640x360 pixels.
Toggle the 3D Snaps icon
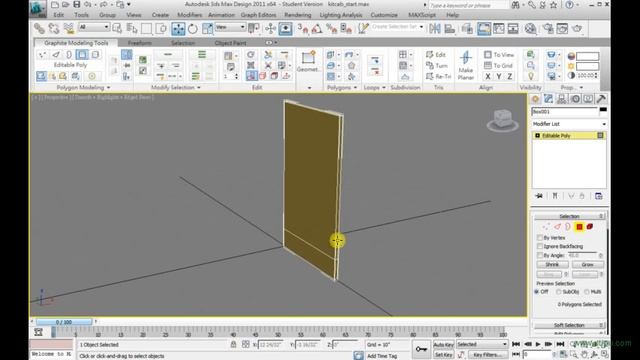pyautogui.click(x=303, y=29)
